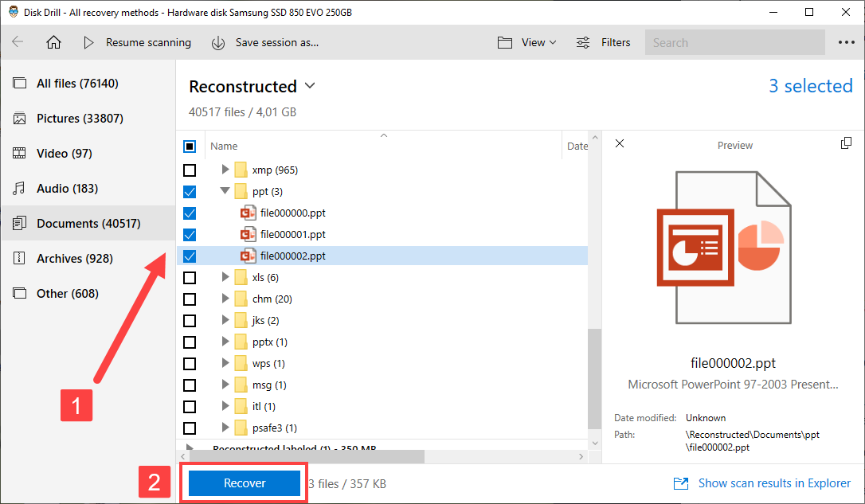
Task: Open the three-dots more menu
Action: pos(846,42)
